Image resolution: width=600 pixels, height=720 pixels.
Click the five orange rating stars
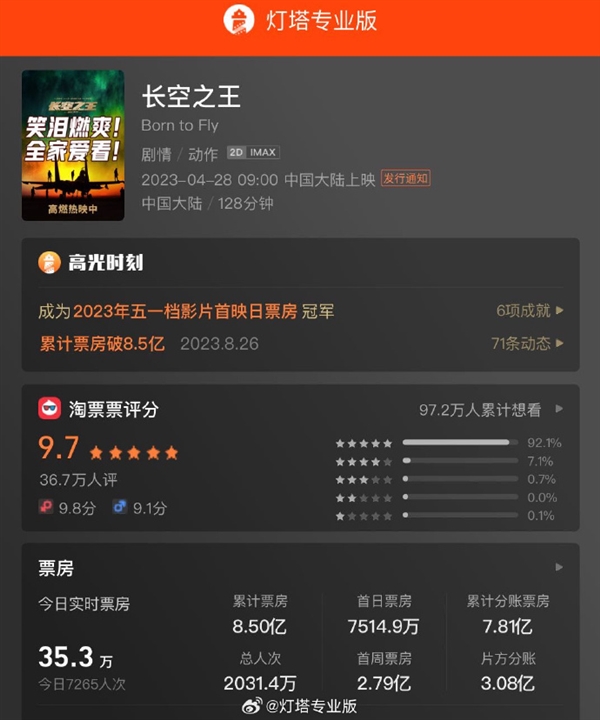(134, 453)
